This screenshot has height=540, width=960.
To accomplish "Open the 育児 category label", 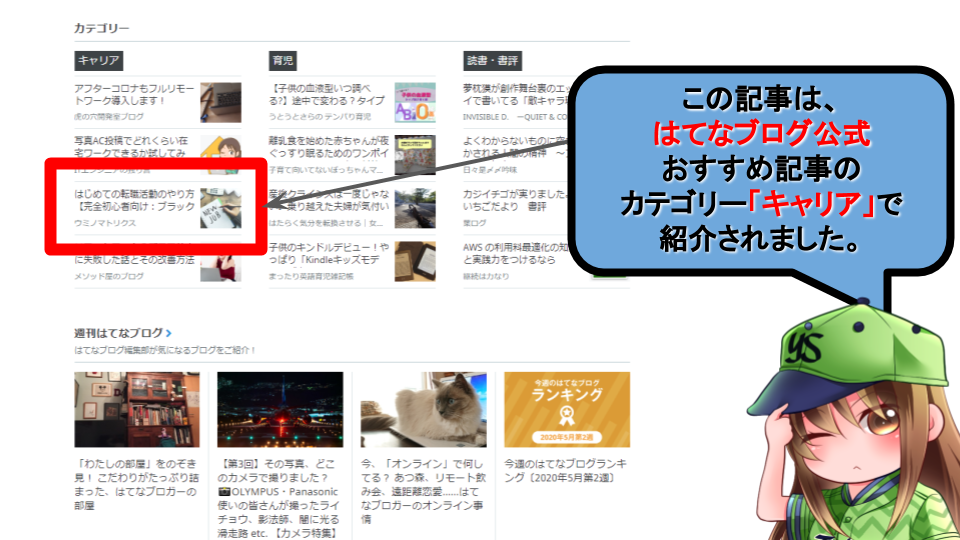I will pyautogui.click(x=283, y=61).
